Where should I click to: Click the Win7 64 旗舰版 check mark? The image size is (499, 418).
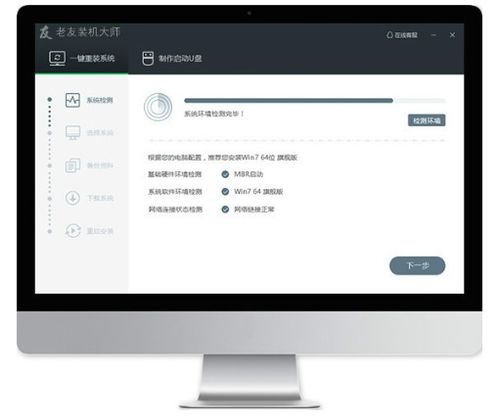(x=225, y=191)
